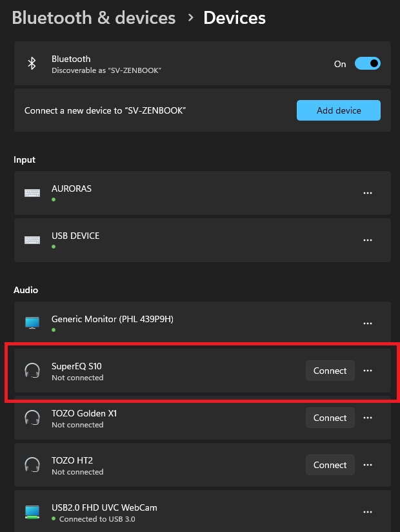Click the TOZO HT2 headset icon

pyautogui.click(x=32, y=465)
